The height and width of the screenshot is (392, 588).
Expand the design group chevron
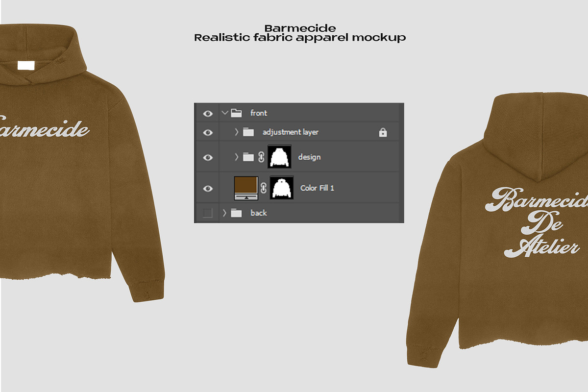(237, 157)
